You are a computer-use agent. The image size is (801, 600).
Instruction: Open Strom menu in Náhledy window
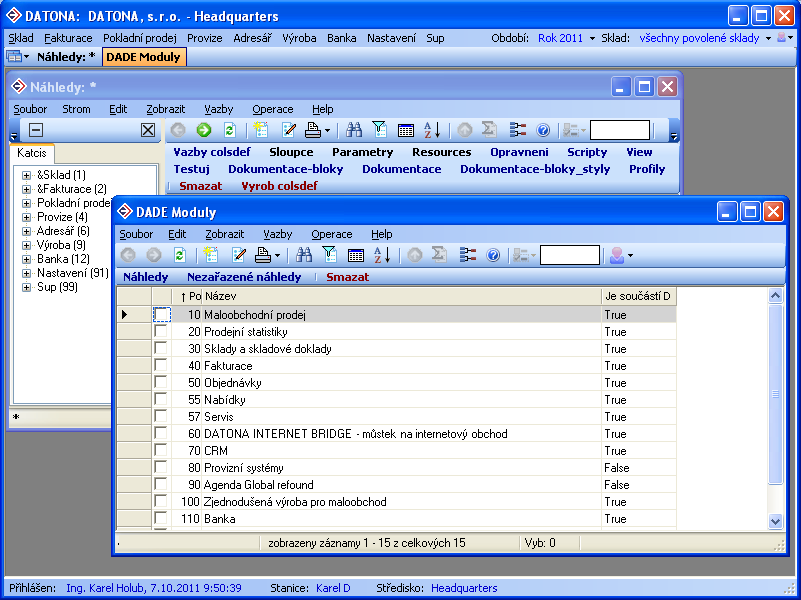pos(76,109)
